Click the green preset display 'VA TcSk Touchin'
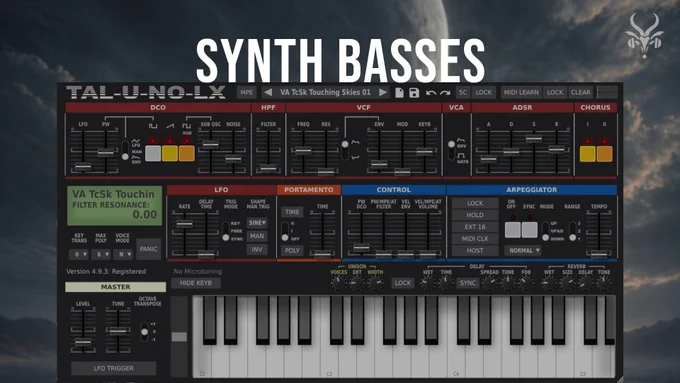Screen dimensions: 680x383 pos(114,206)
